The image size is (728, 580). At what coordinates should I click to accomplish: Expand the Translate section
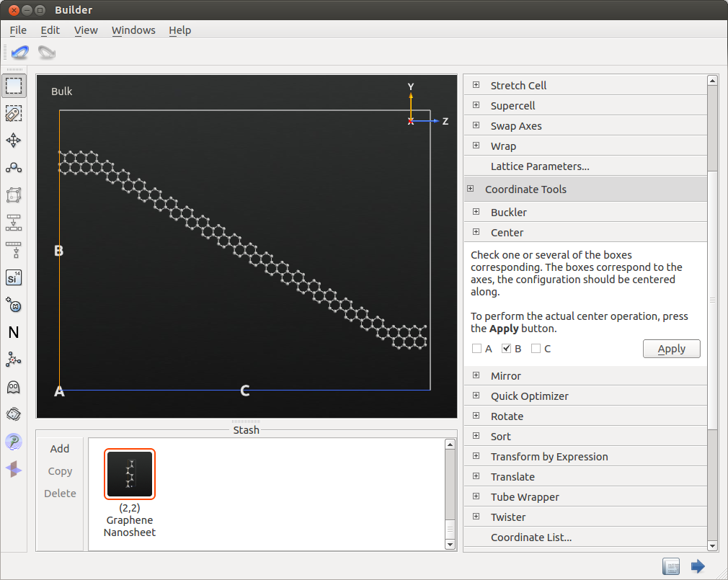[x=476, y=476]
